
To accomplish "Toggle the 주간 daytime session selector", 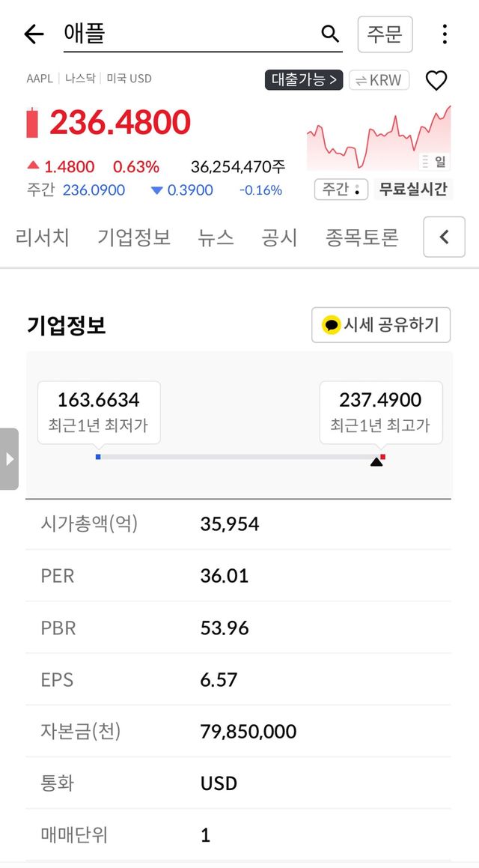I will click(x=341, y=189).
